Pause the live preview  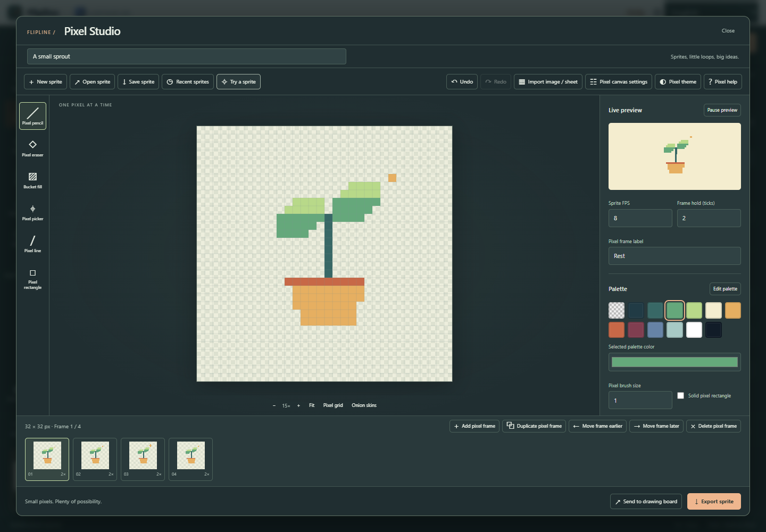point(722,110)
